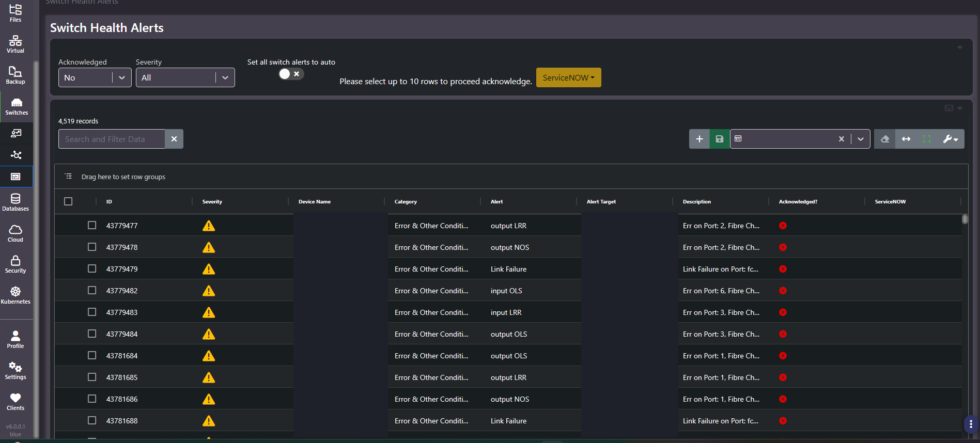Click the grid vertical scrollbar thumb
This screenshot has height=443, width=980.
pos(965,219)
